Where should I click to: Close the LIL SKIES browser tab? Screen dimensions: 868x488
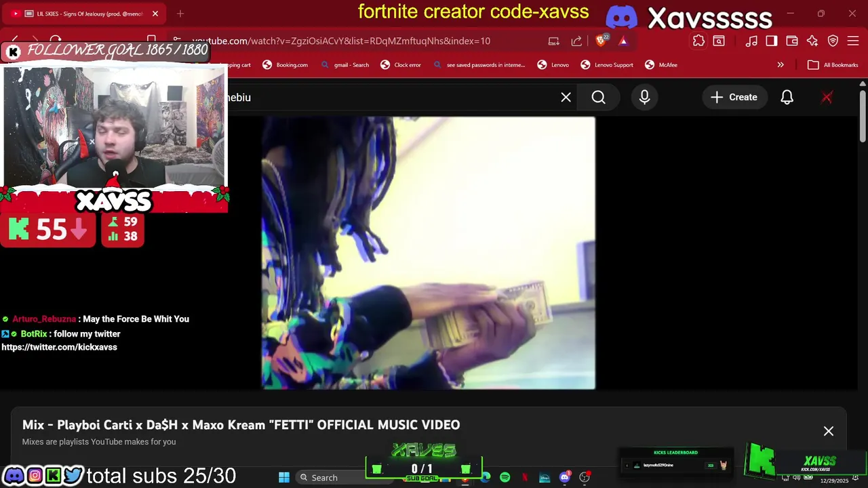(155, 14)
